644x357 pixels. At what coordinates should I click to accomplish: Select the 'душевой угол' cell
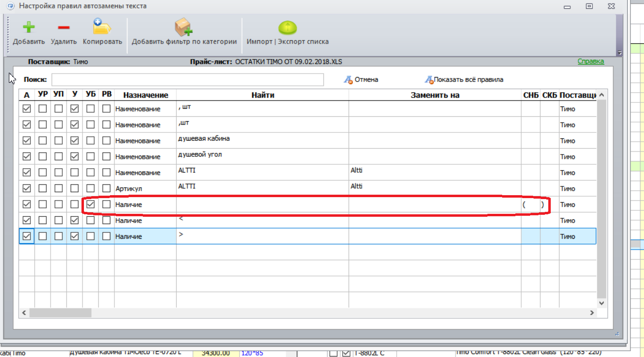click(263, 156)
